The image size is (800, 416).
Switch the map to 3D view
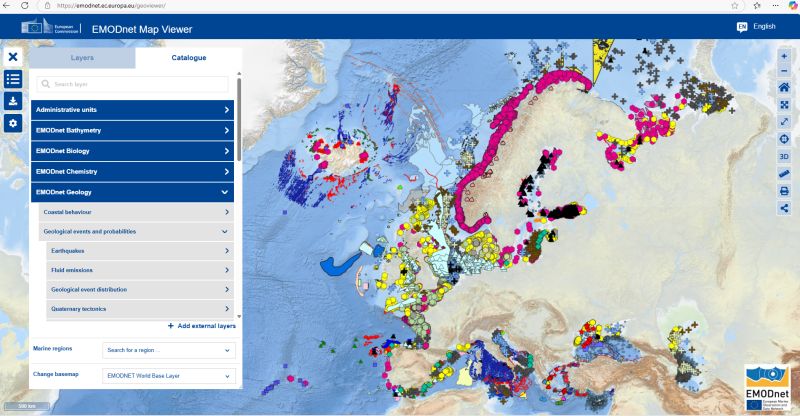[x=784, y=156]
